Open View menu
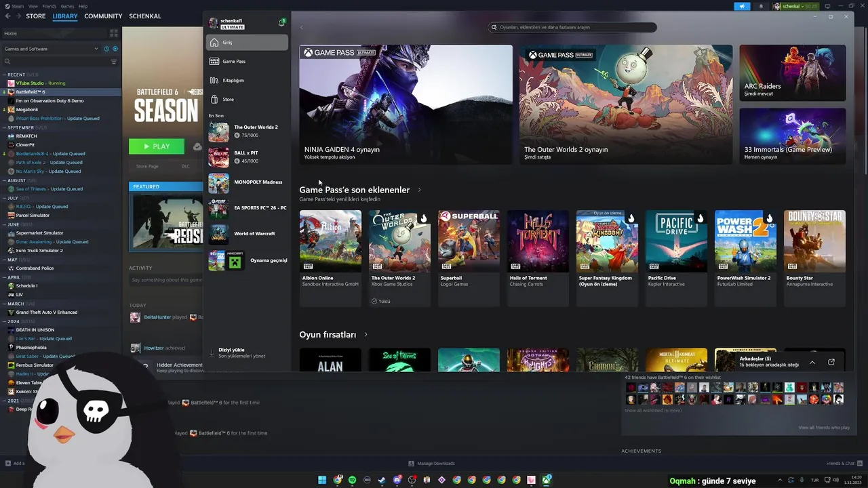 [33, 6]
